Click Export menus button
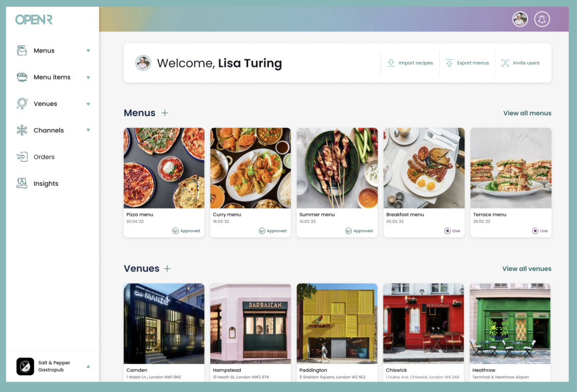 [x=467, y=63]
